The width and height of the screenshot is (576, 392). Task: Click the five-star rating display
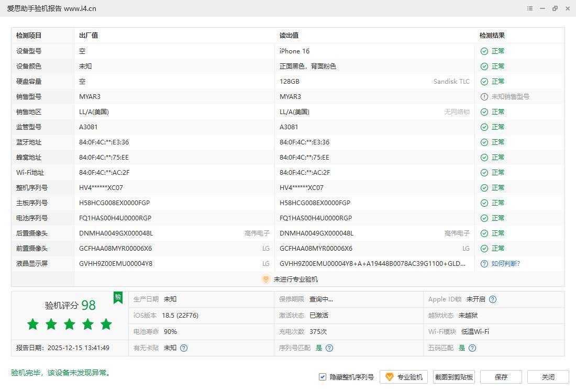click(70, 324)
